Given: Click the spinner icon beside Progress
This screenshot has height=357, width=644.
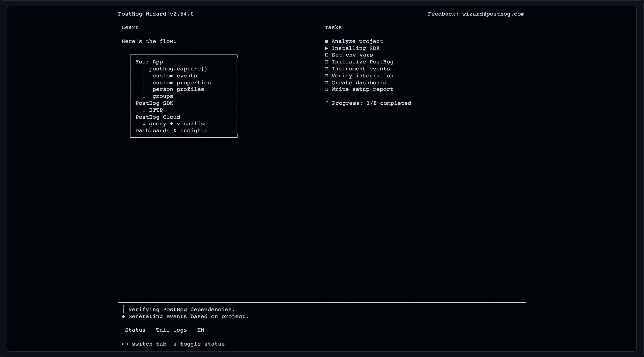Looking at the screenshot, I should click(x=326, y=102).
